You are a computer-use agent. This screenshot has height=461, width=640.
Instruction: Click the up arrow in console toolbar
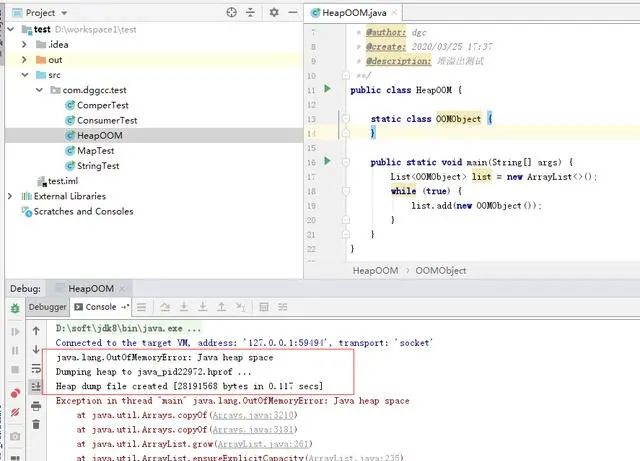(36, 328)
